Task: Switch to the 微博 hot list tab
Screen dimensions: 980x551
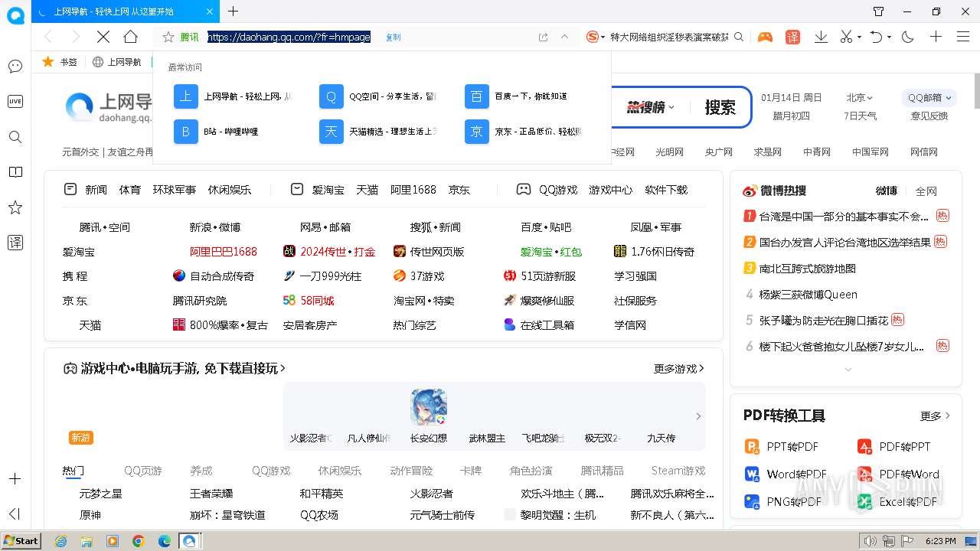Action: pyautogui.click(x=886, y=191)
